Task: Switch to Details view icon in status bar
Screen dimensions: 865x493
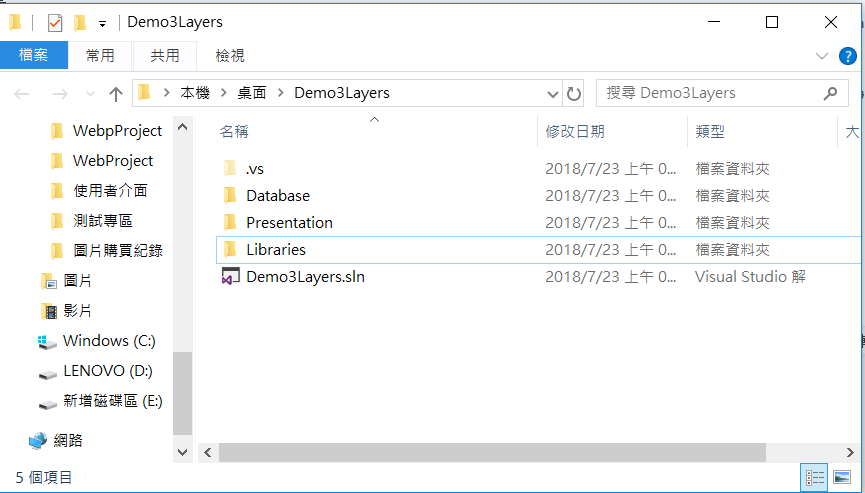Action: point(815,478)
